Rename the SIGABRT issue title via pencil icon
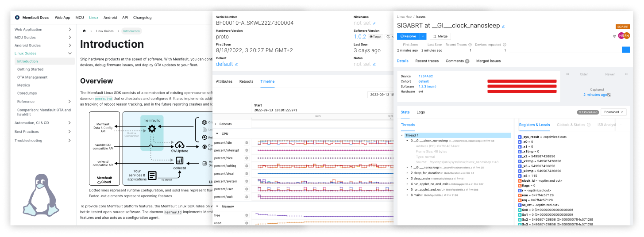 click(503, 26)
